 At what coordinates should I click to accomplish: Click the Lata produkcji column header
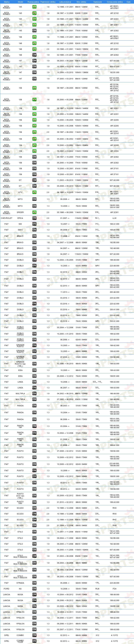click(65, 2)
